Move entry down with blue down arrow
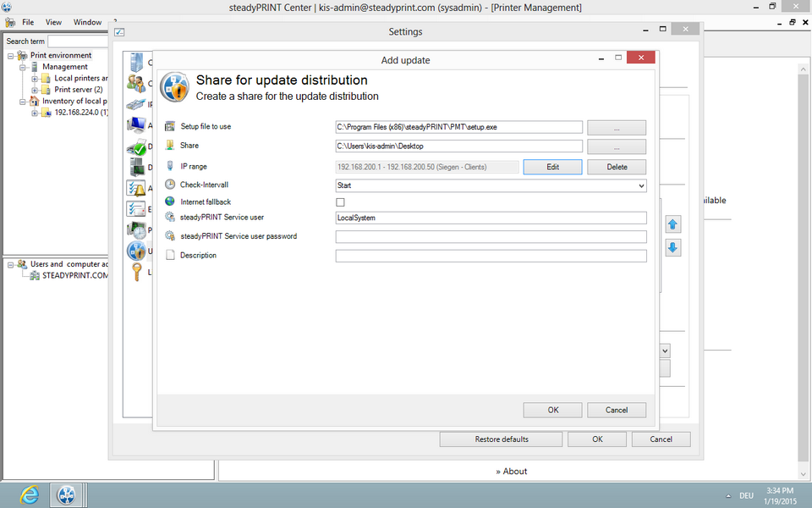This screenshot has width=812, height=508. pos(672,248)
